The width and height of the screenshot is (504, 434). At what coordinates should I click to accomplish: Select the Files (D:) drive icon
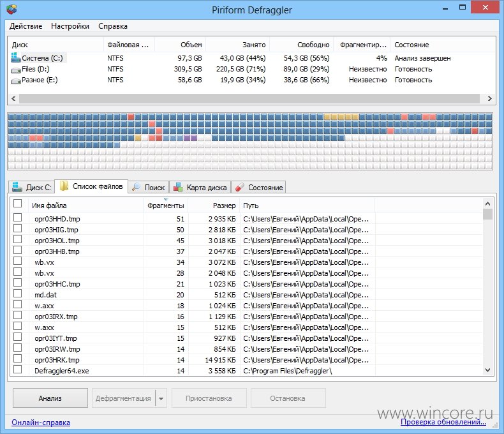16,70
